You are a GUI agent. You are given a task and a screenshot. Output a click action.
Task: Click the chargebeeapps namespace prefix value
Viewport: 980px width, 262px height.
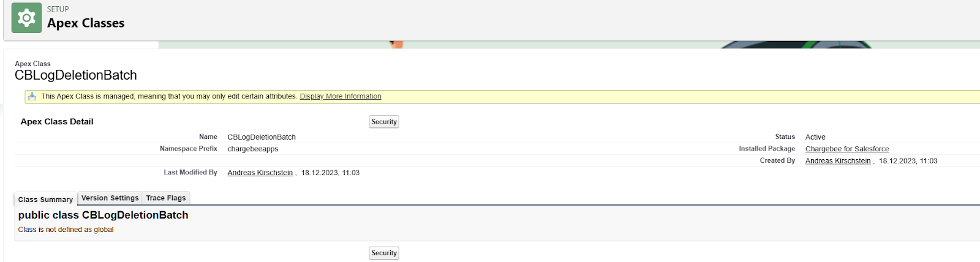tap(253, 149)
